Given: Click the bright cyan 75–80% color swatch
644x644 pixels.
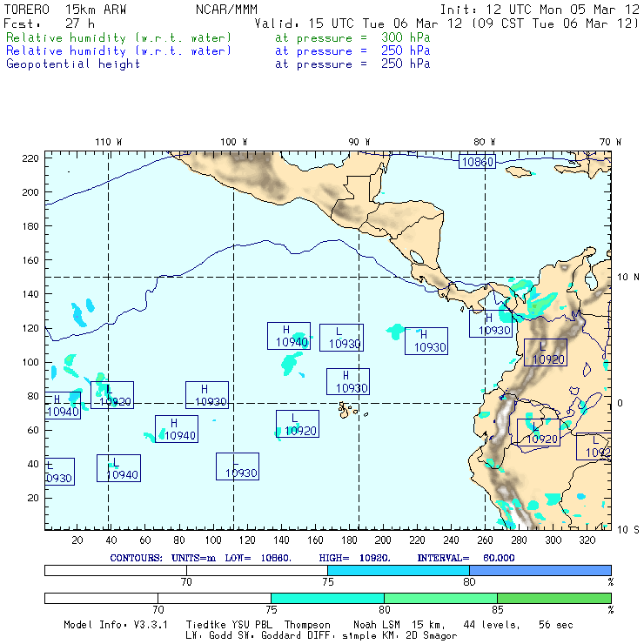Looking at the screenshot, I should (399, 570).
